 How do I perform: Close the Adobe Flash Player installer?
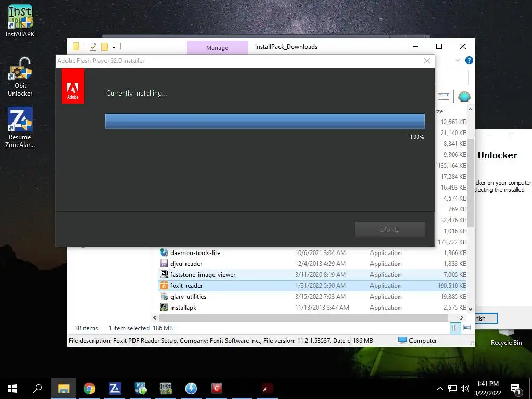[x=427, y=61]
